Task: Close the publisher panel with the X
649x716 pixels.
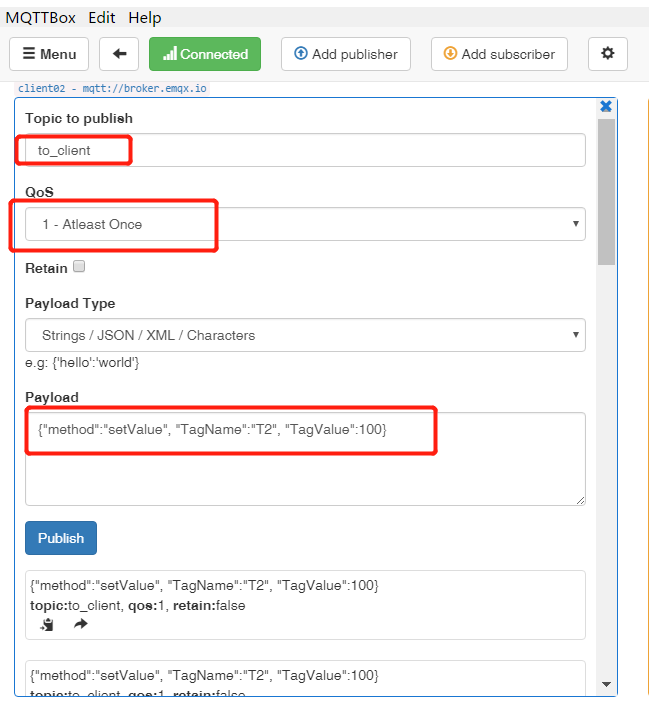Action: (605, 106)
